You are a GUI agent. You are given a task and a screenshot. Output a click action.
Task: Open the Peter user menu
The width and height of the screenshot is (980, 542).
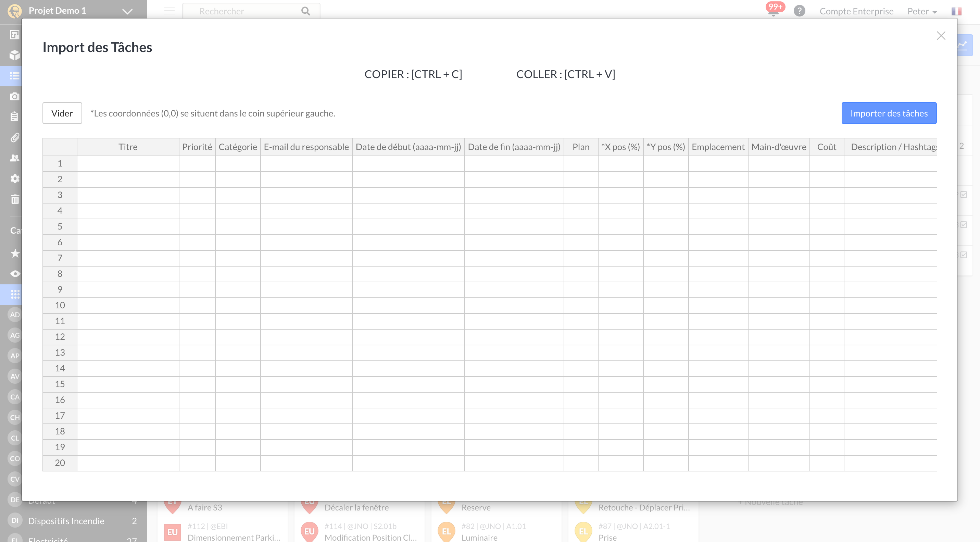922,11
